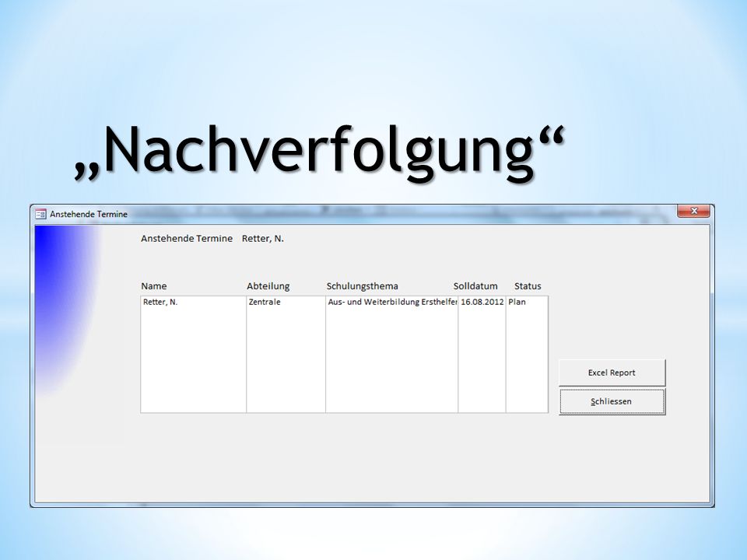The image size is (747, 560).
Task: Click the form icon in title bar
Action: pyautogui.click(x=41, y=215)
